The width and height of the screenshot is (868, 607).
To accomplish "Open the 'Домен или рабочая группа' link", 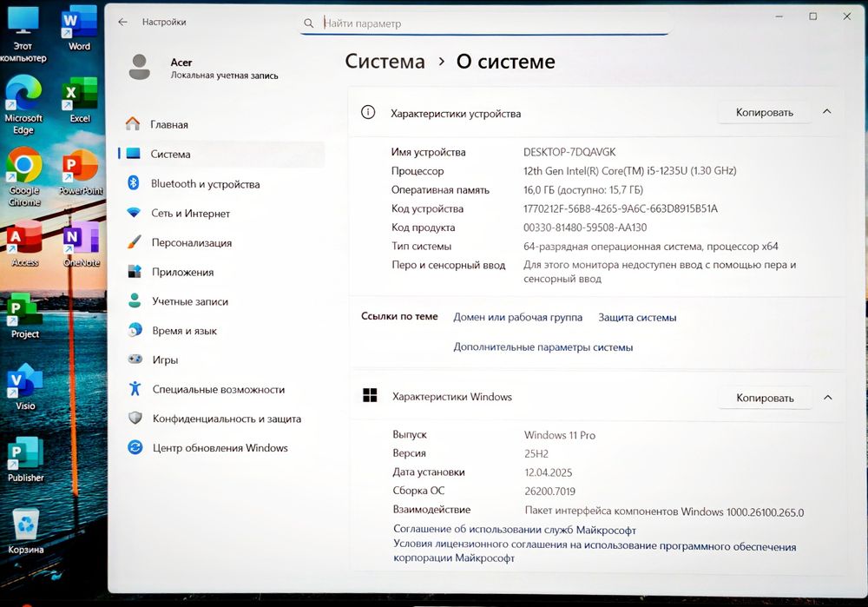I will [x=517, y=317].
